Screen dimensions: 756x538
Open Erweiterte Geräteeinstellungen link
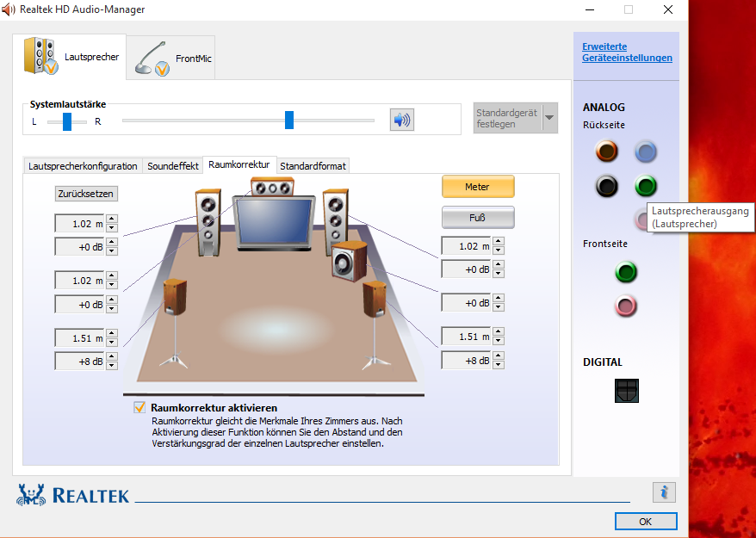pos(627,52)
